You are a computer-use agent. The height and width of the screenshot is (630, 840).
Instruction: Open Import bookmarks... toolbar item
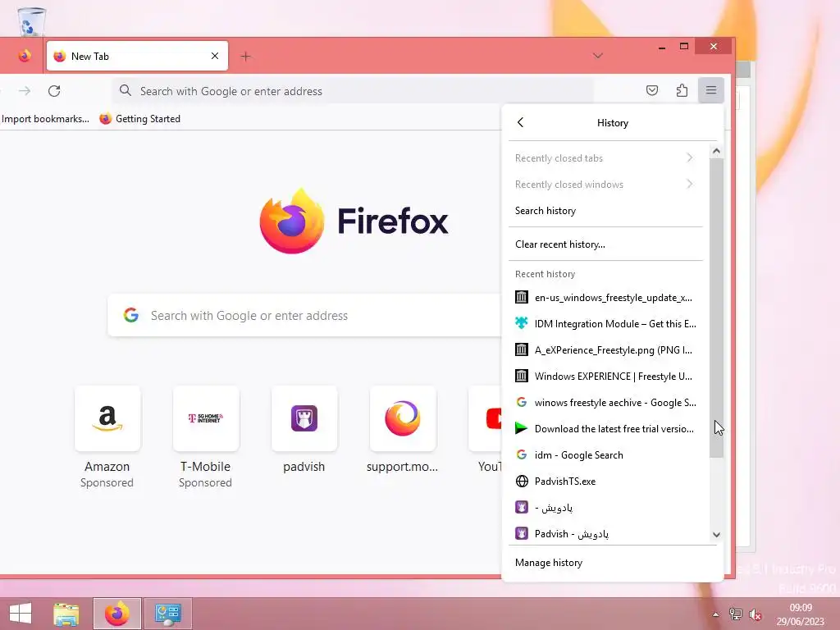(45, 119)
